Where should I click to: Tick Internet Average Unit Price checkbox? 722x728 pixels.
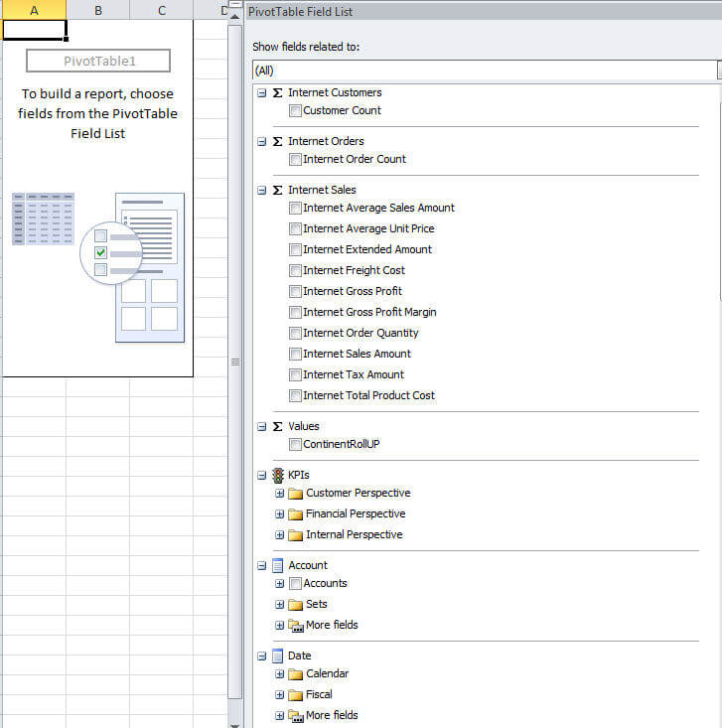(295, 228)
